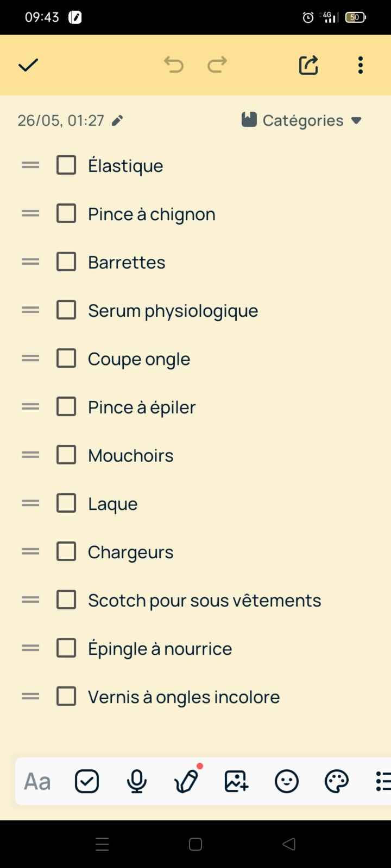Open the share options for the note
The height and width of the screenshot is (868, 391).
pos(308,65)
